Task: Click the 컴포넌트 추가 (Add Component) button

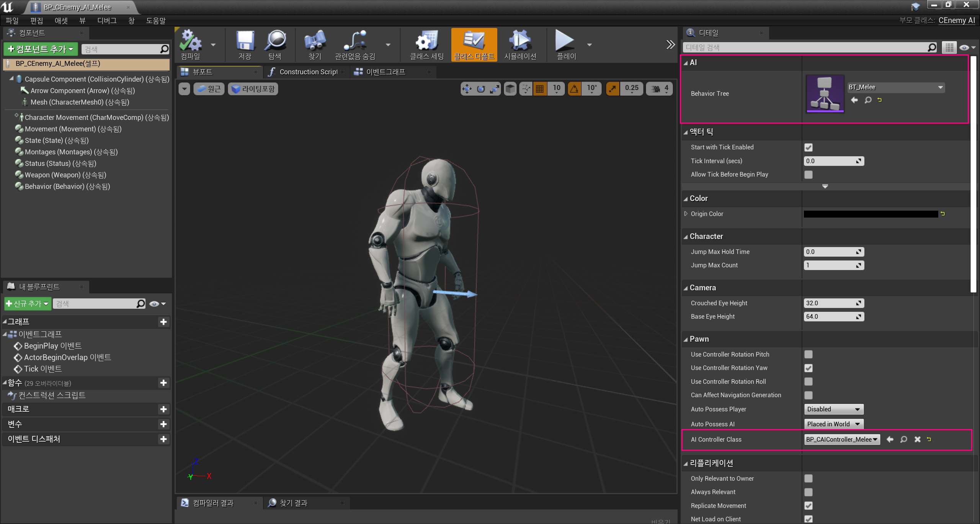Action: point(41,49)
